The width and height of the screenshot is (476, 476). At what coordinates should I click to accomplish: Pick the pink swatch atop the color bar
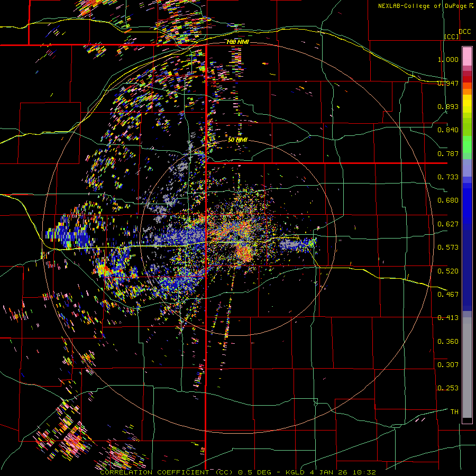467,56
